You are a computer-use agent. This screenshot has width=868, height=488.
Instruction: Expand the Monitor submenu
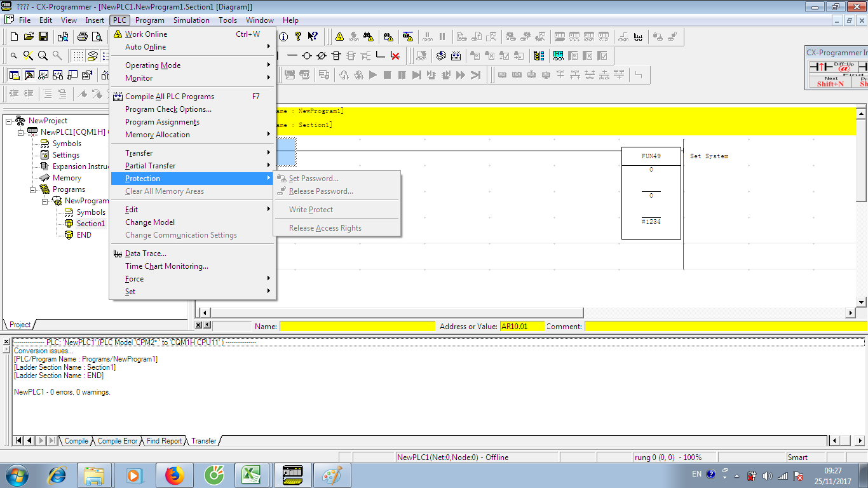[193, 78]
